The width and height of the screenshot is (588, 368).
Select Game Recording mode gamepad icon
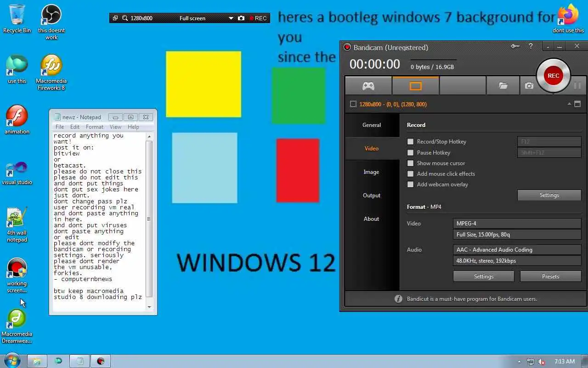coord(368,86)
